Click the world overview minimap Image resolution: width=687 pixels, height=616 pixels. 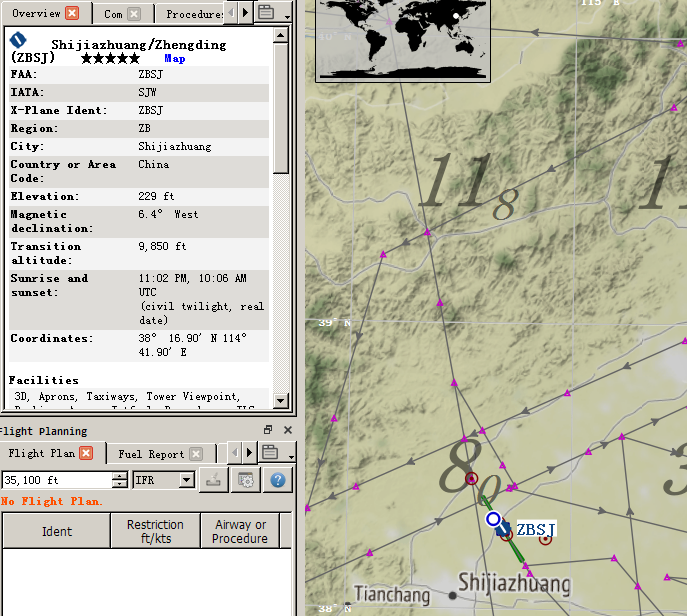pos(403,40)
